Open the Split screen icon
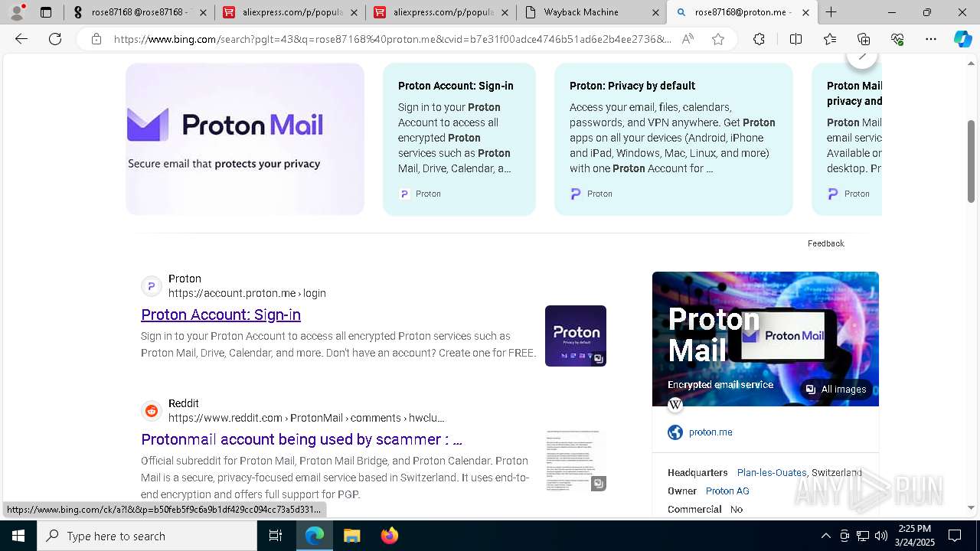980x551 pixels. 795,39
